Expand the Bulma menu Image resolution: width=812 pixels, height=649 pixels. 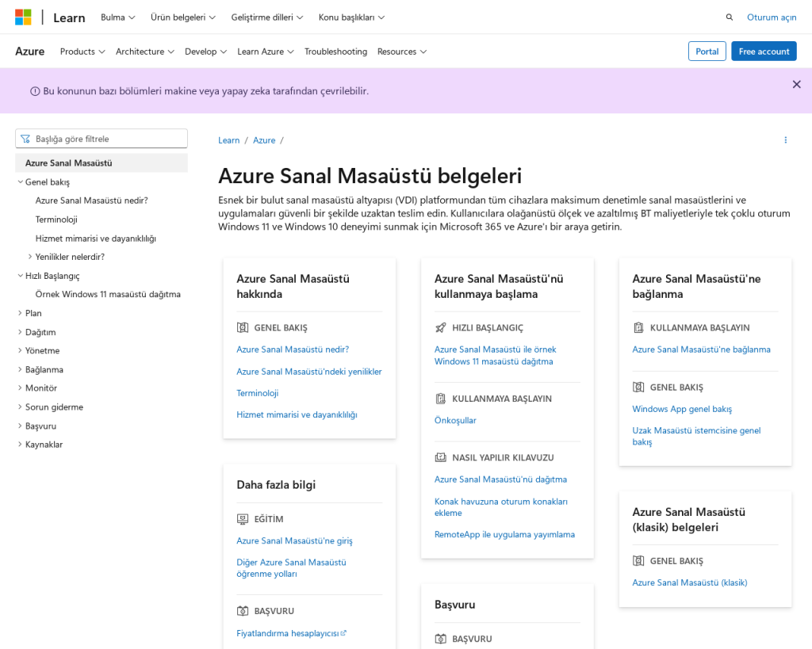pos(118,17)
